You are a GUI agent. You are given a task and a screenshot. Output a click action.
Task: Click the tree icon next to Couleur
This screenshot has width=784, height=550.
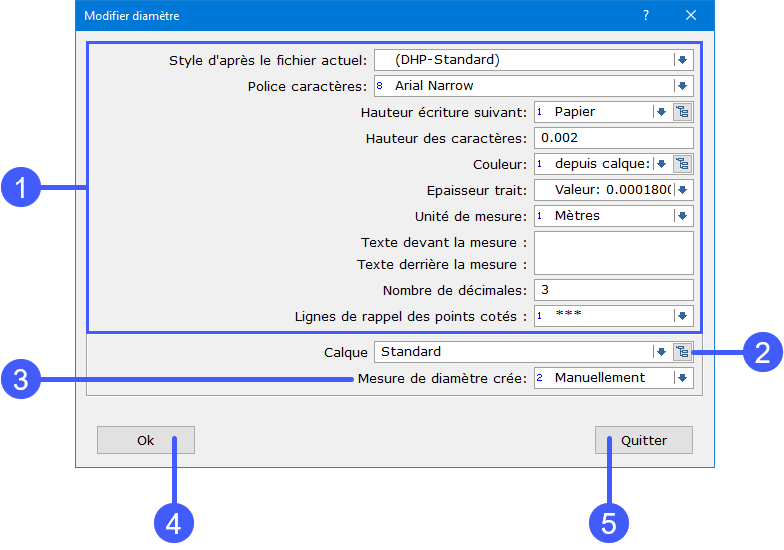pyautogui.click(x=682, y=164)
